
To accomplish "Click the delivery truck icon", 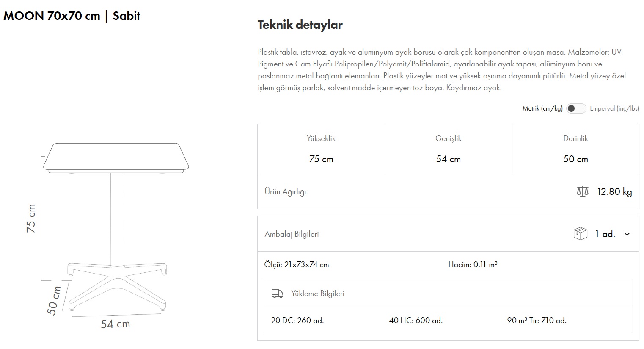I will tap(278, 294).
